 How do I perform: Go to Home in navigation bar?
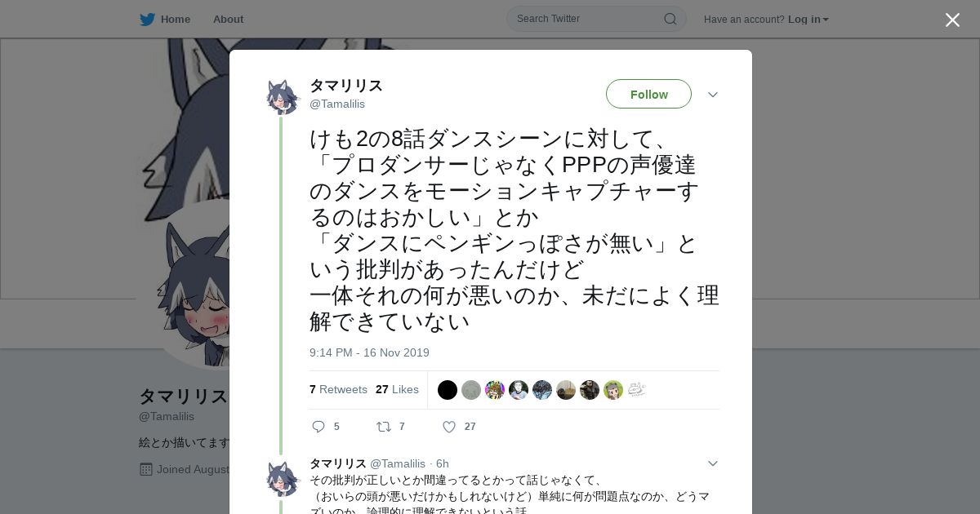tap(175, 20)
